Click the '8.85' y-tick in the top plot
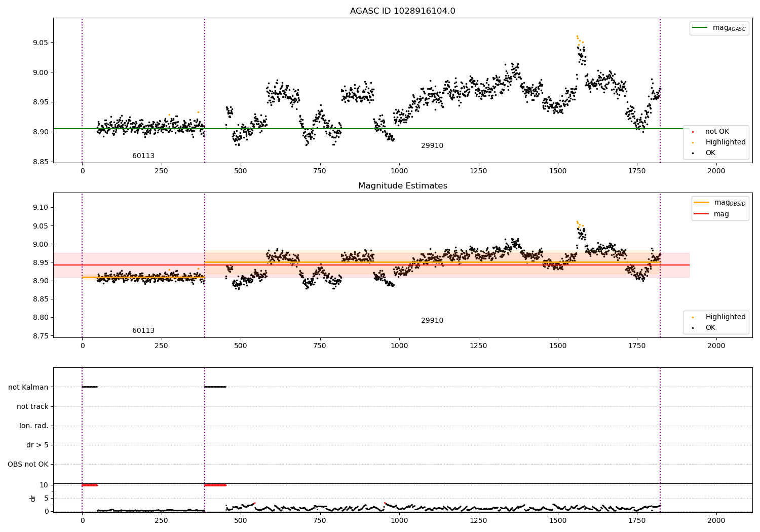This screenshot has height=532, width=760. [40, 162]
